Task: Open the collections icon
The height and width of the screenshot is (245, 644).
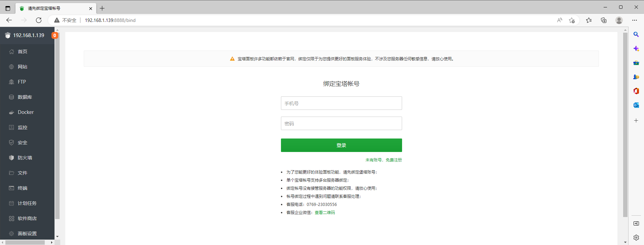Action: click(x=604, y=20)
